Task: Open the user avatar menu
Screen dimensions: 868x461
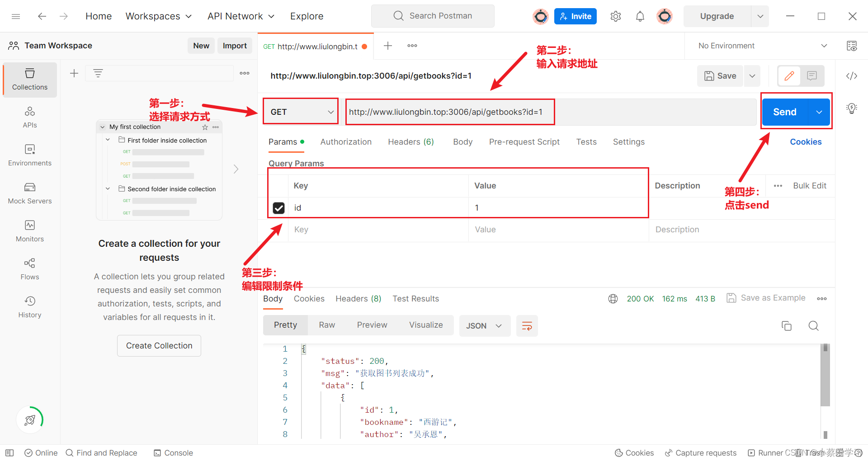Action: [x=665, y=16]
